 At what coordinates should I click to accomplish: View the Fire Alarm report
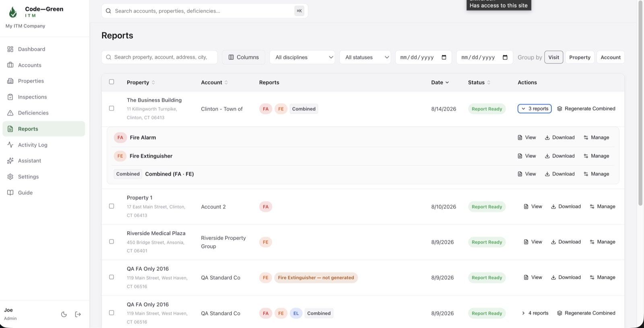tap(526, 137)
